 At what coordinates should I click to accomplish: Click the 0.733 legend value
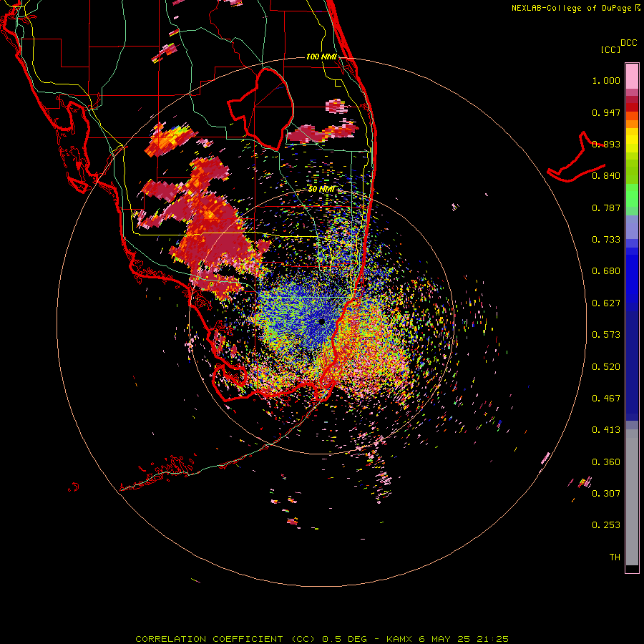point(606,240)
